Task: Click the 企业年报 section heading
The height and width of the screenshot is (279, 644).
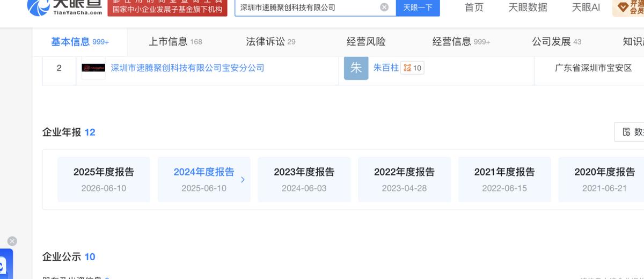Action: pyautogui.click(x=61, y=132)
